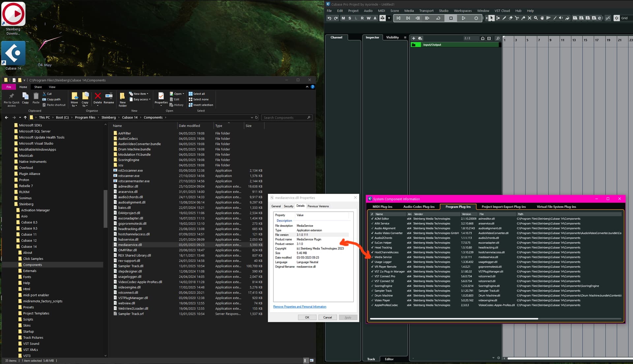Toggle the Write automation W button
The image size is (633, 364).
click(369, 18)
